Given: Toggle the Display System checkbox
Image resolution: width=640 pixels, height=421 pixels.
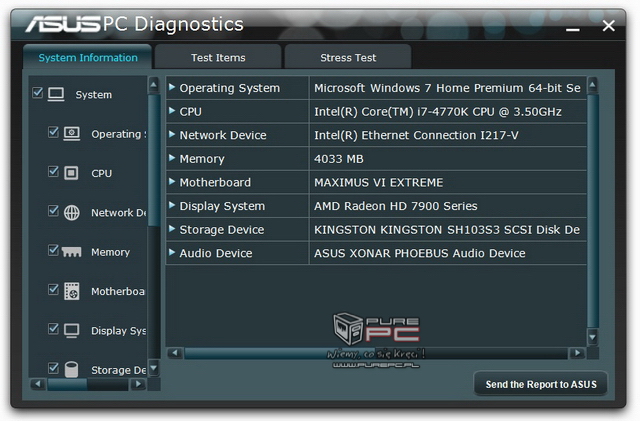Looking at the screenshot, I should (x=53, y=328).
